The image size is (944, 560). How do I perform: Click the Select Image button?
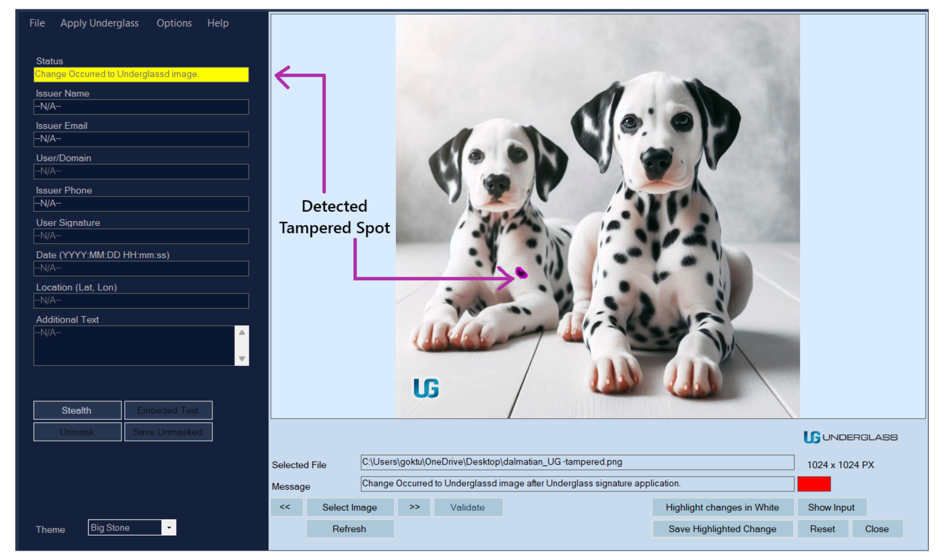tap(350, 508)
